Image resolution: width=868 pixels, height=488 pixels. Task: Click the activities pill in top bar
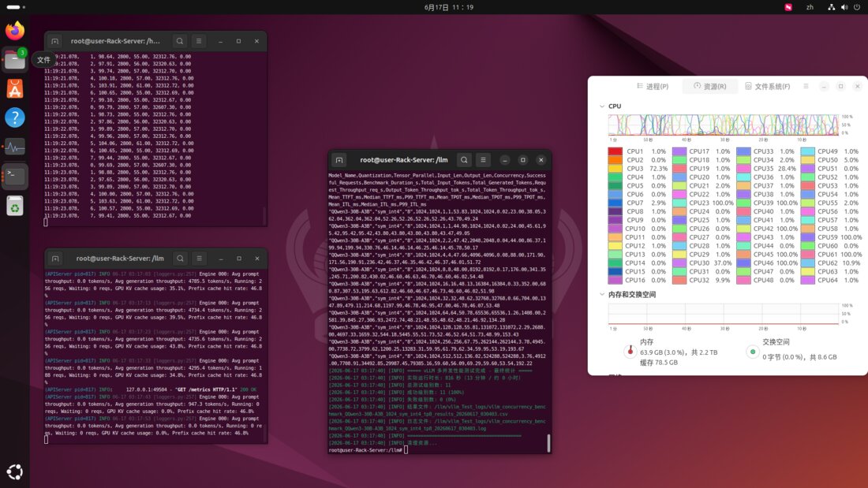click(16, 7)
